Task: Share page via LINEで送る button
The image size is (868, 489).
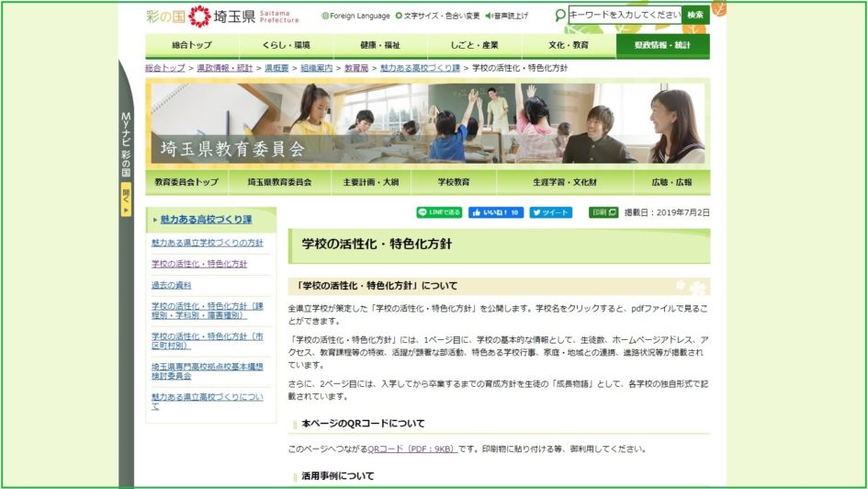Action: (439, 212)
